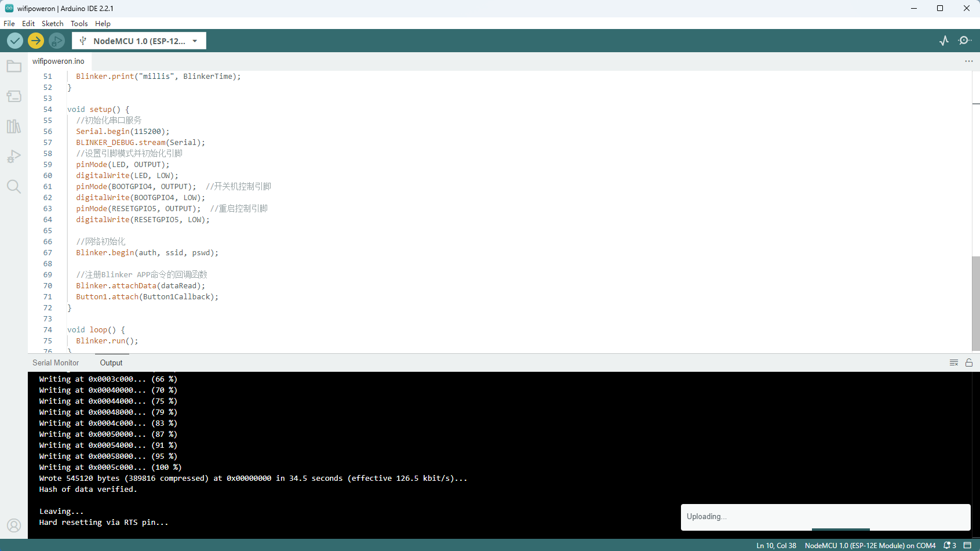This screenshot has height=551, width=980.
Task: Click line 51 Blinker.print millis code
Action: 158,77
